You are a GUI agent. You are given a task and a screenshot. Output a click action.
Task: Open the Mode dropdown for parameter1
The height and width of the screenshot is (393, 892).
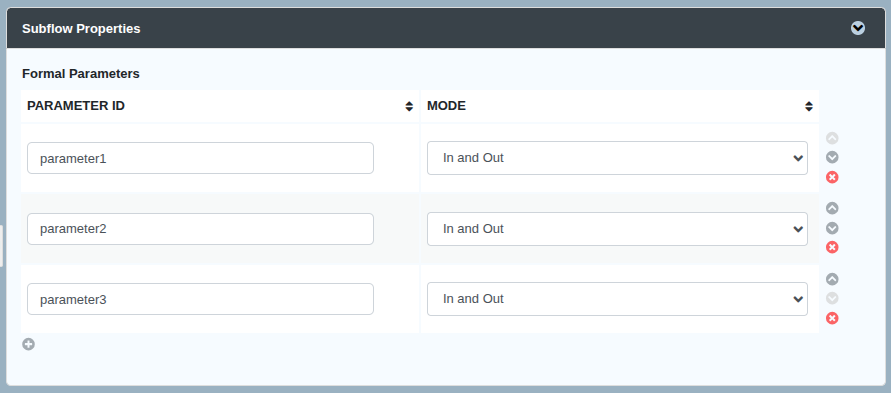tap(617, 158)
